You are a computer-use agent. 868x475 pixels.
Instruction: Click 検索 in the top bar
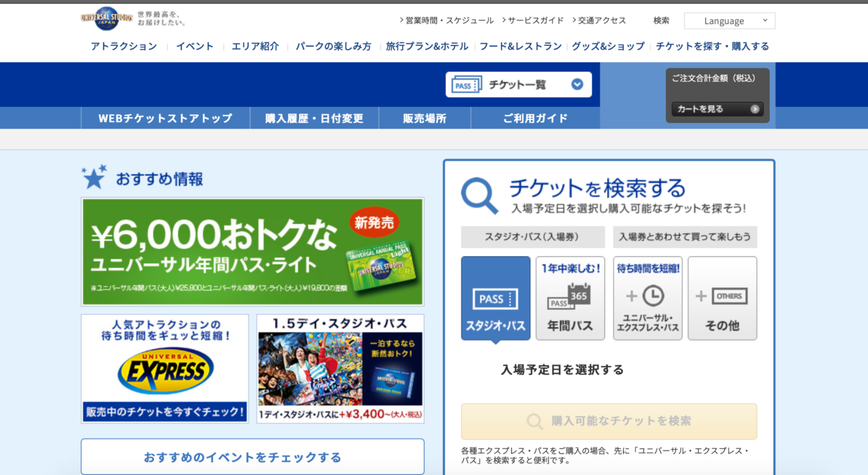tap(661, 20)
